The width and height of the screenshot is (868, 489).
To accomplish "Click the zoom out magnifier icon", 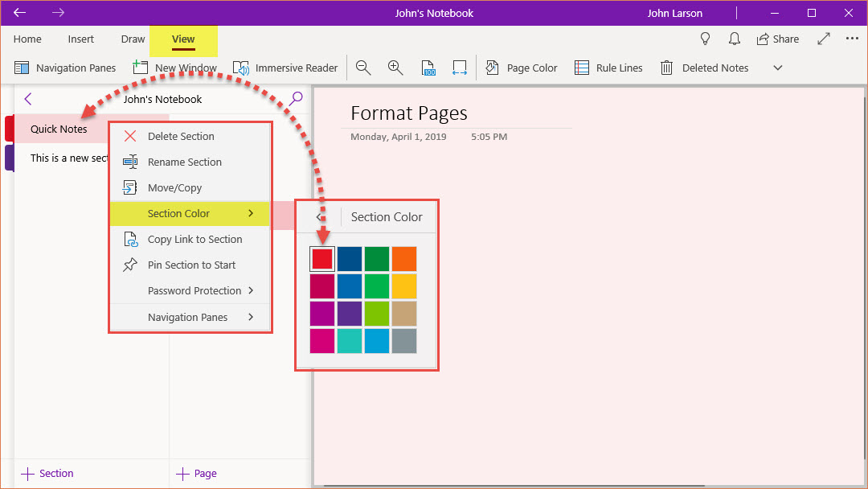I will click(363, 68).
